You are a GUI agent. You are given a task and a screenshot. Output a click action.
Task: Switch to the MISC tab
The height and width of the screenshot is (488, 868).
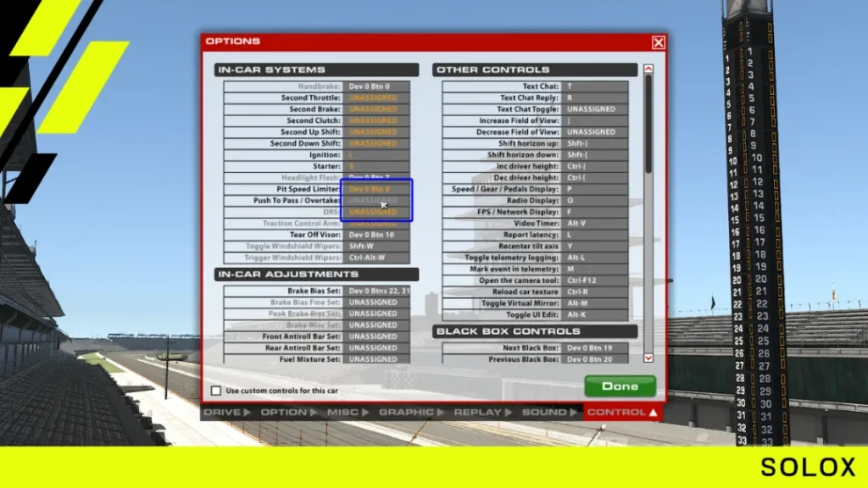point(348,413)
